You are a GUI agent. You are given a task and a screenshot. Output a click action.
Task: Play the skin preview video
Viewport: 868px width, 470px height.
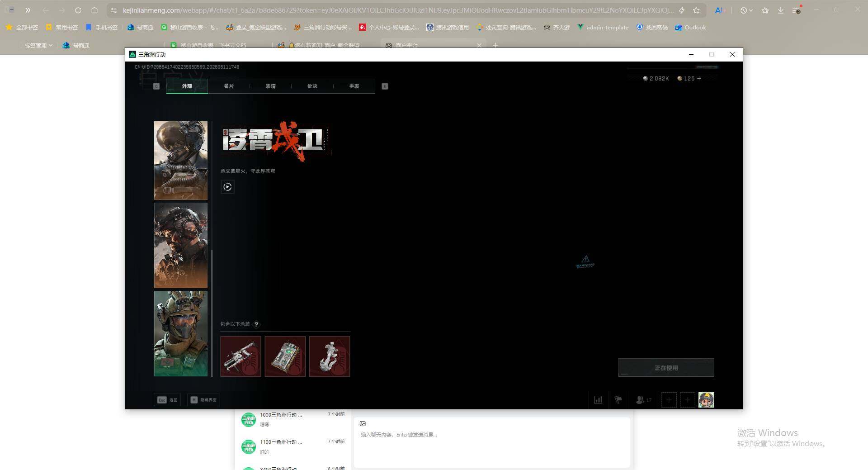[x=227, y=187]
